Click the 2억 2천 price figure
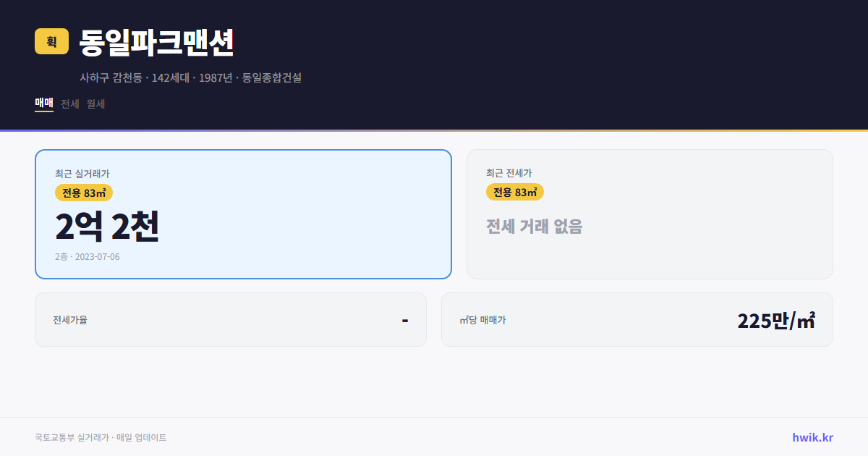The height and width of the screenshot is (456, 868). click(108, 227)
